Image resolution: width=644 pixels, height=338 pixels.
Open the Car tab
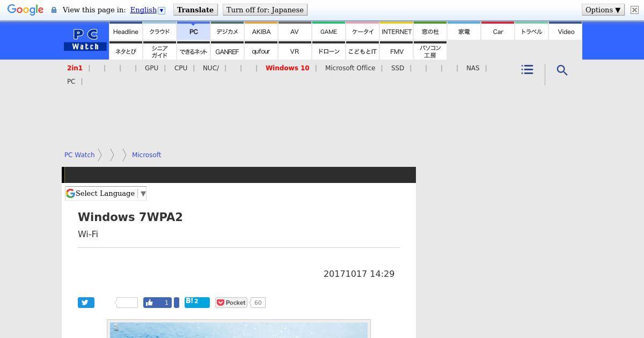coord(497,31)
